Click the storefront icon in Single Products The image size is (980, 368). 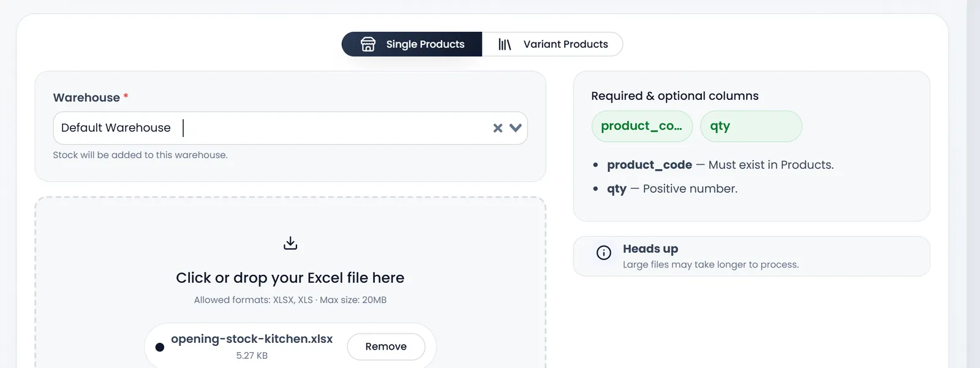click(x=368, y=44)
